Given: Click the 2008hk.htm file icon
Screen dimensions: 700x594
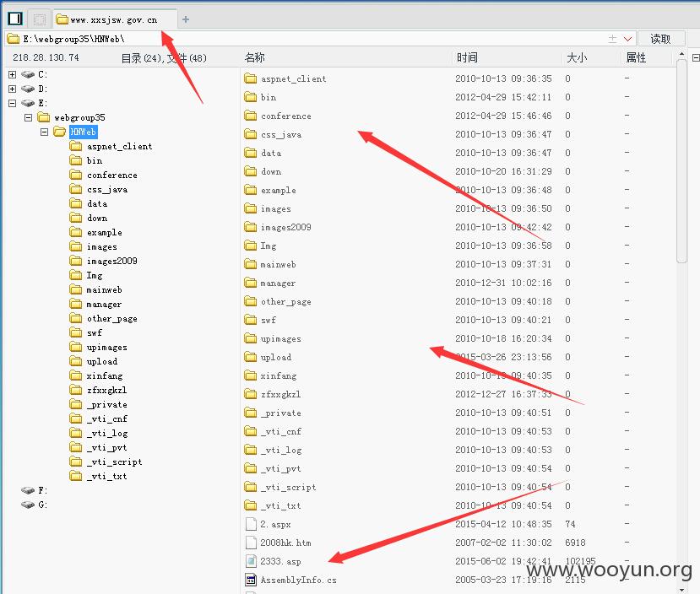Looking at the screenshot, I should point(251,543).
